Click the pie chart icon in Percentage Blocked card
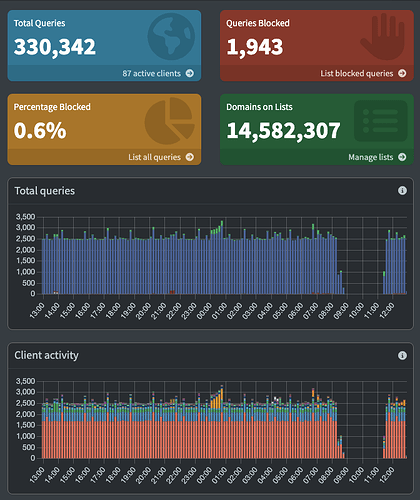This screenshot has width=420, height=500. point(170,121)
